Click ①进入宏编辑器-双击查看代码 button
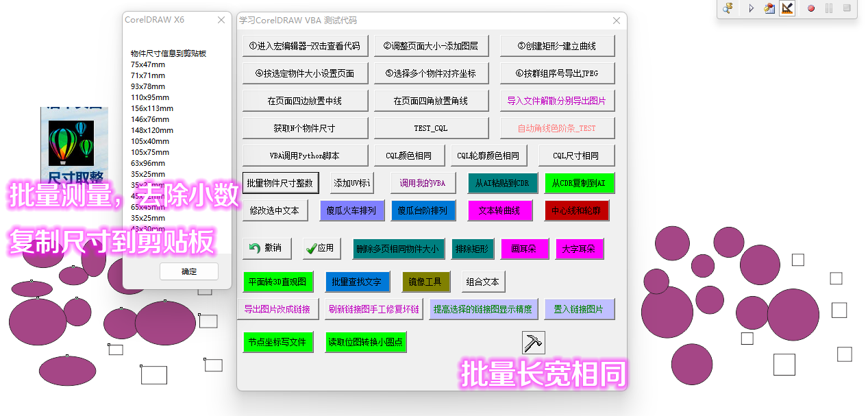 [306, 46]
